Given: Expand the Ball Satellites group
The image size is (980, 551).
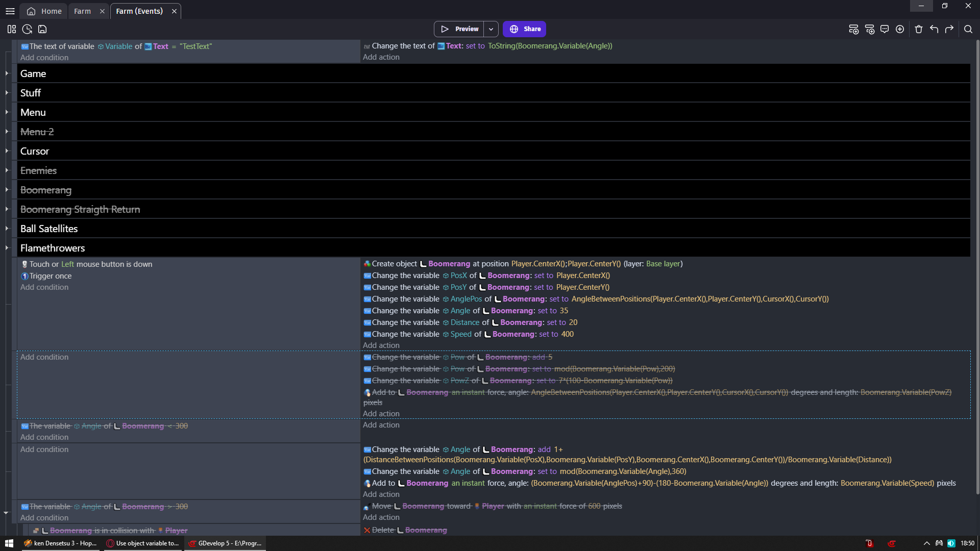Looking at the screenshot, I should point(7,229).
